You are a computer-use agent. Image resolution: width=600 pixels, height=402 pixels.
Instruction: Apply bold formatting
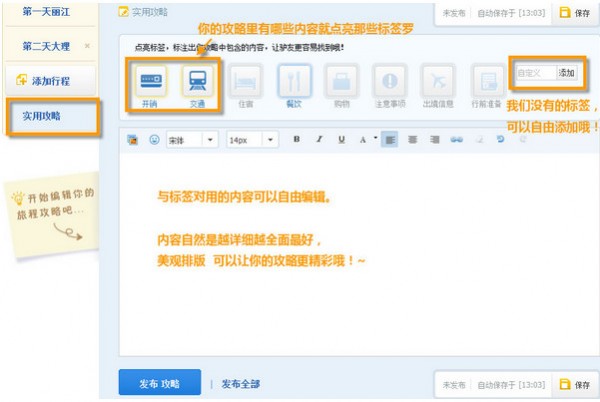point(297,139)
